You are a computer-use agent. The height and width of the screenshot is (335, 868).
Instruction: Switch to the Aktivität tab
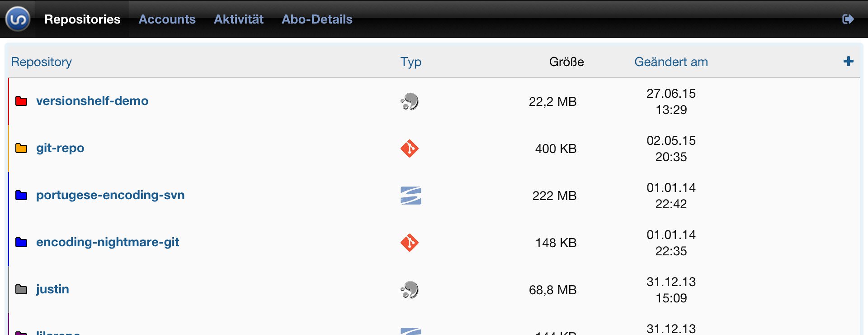pos(239,19)
